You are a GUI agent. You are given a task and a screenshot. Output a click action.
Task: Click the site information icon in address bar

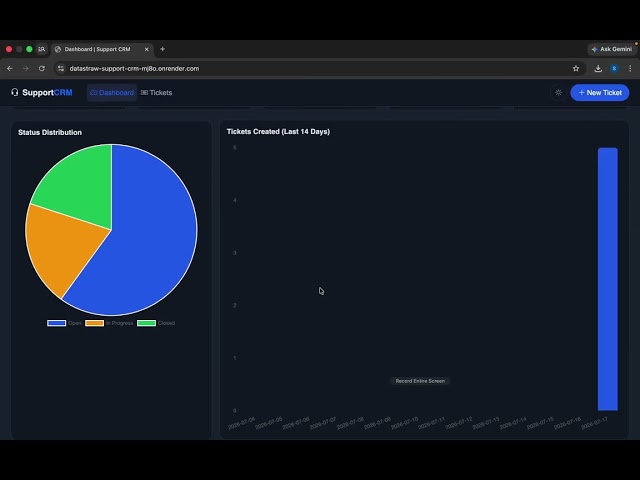pos(61,69)
